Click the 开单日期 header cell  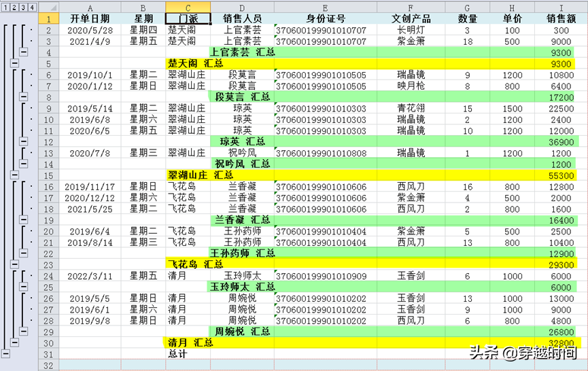(x=90, y=18)
